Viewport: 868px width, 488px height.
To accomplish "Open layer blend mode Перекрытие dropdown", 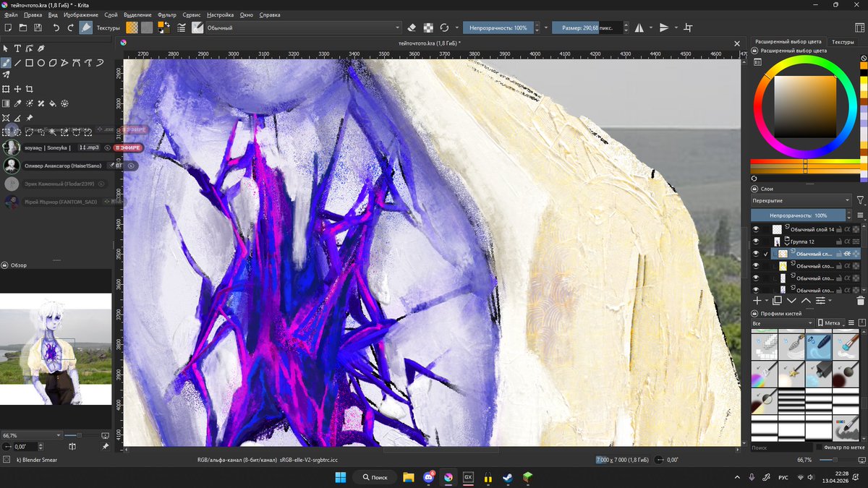I will pyautogui.click(x=801, y=200).
